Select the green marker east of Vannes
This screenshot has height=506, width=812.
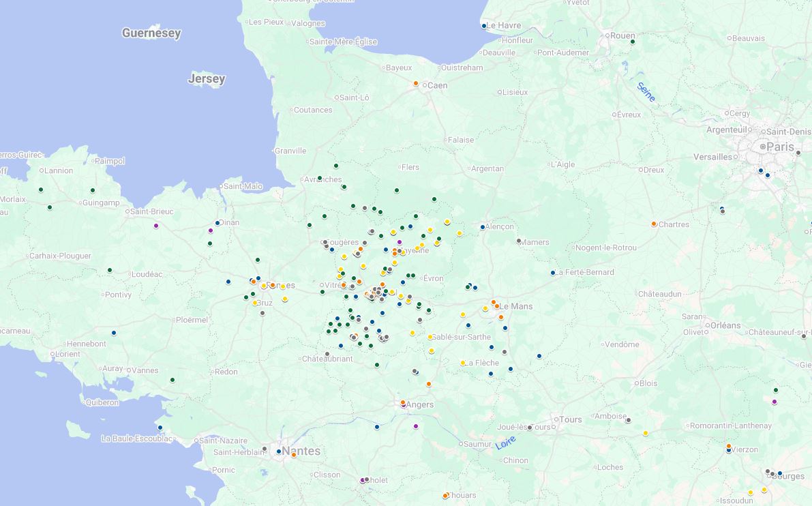point(172,380)
